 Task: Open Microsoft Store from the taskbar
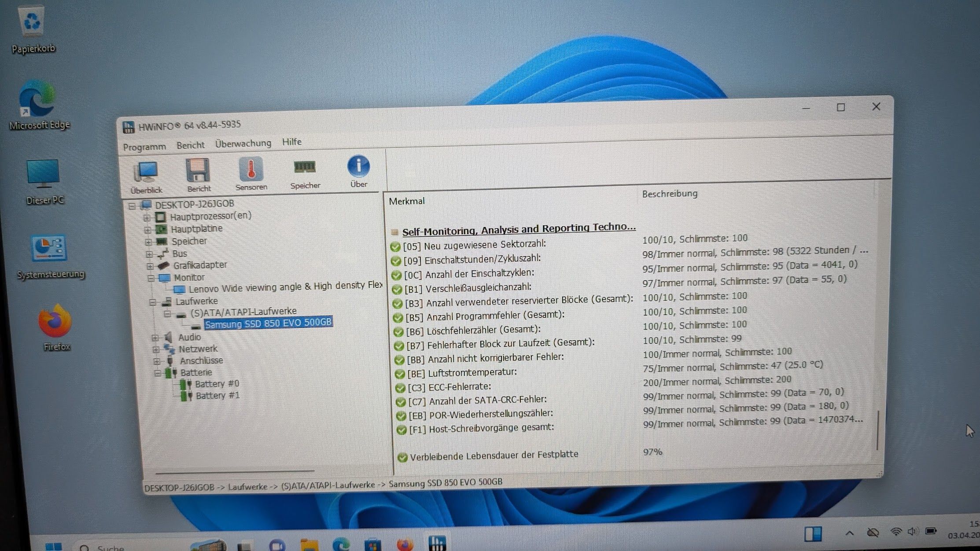tap(372, 545)
